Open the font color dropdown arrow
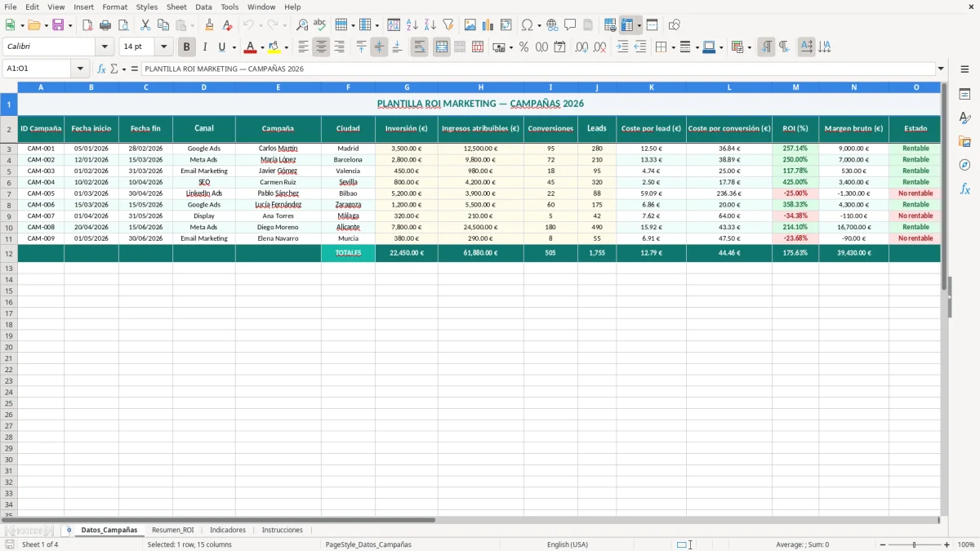The height and width of the screenshot is (551, 980). pyautogui.click(x=262, y=47)
